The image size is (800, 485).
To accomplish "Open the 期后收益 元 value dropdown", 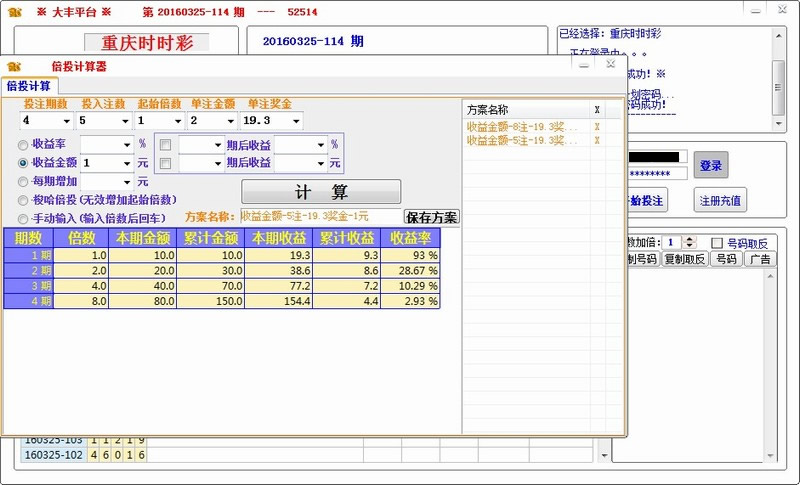I will [320, 163].
